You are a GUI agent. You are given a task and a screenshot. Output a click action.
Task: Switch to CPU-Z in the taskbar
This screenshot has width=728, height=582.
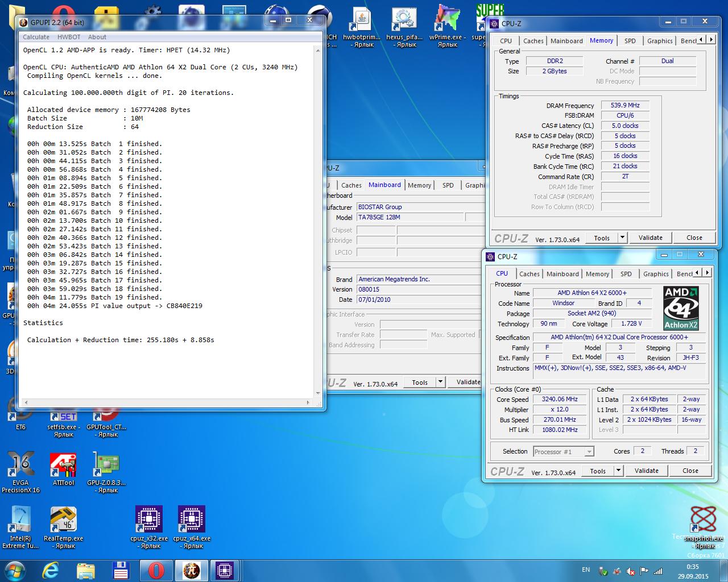[225, 570]
